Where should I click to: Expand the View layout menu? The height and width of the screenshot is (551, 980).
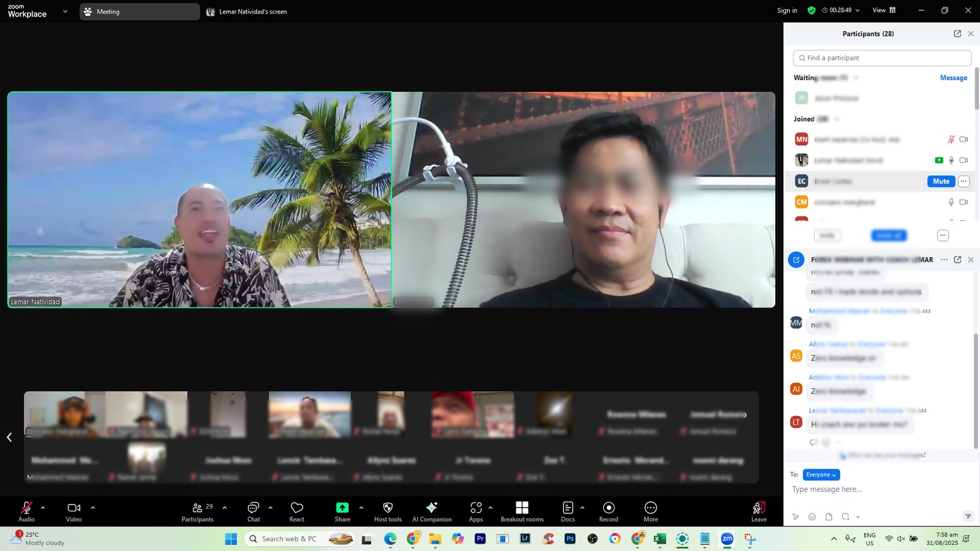click(884, 10)
